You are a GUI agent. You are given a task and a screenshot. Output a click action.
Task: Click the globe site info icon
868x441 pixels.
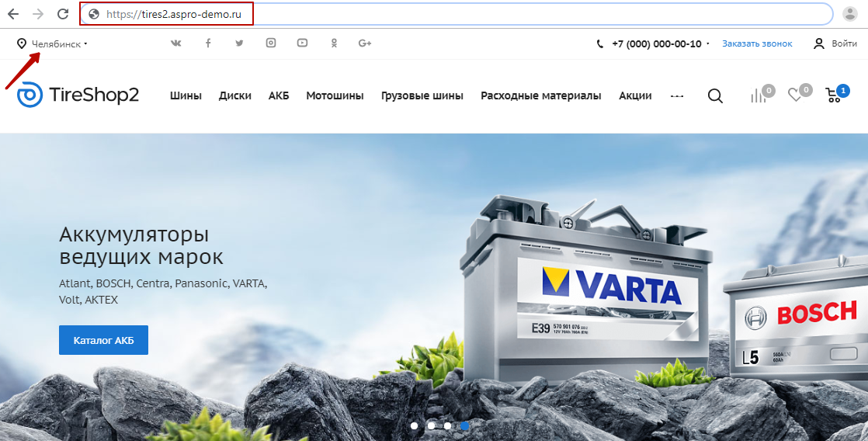94,15
